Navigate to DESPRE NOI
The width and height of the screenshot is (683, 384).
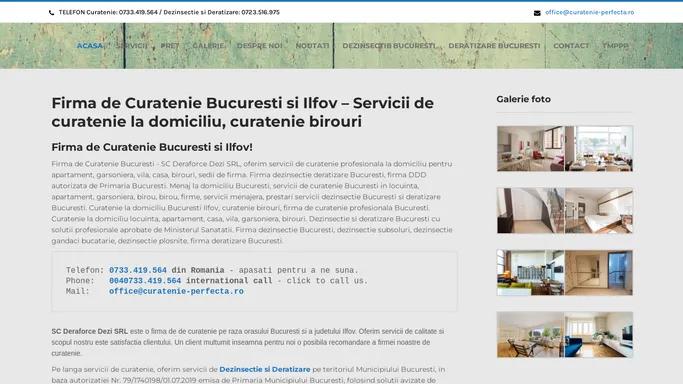click(x=260, y=46)
